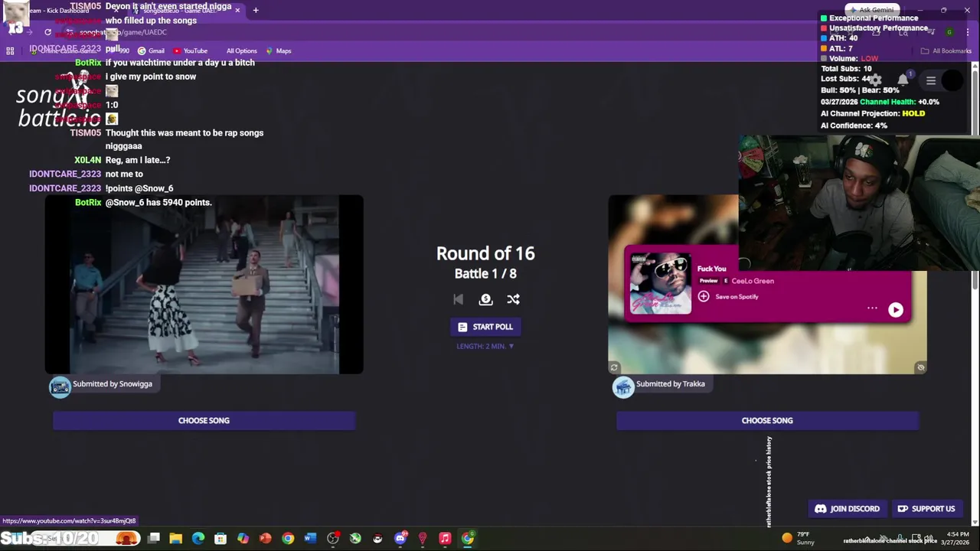Ask Gemini in the browser
The width and height of the screenshot is (980, 551).
[x=871, y=10]
